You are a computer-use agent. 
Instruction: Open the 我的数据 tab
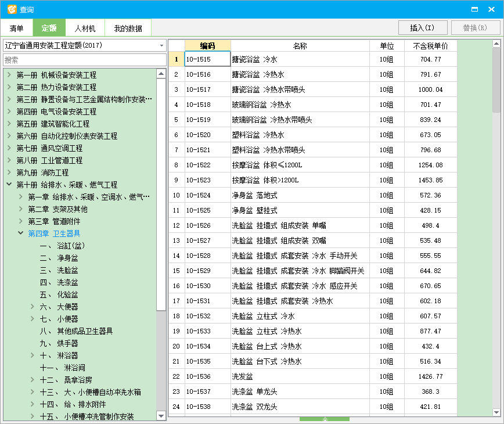[x=127, y=27]
